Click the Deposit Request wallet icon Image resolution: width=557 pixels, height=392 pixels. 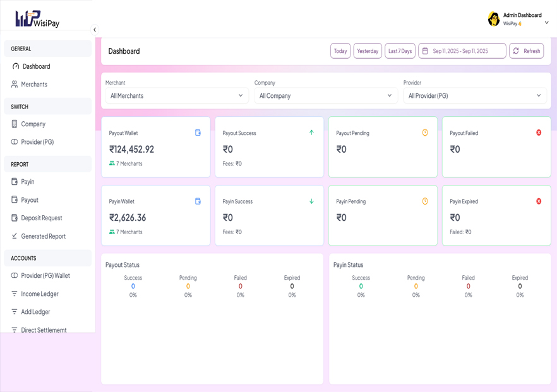click(x=14, y=218)
